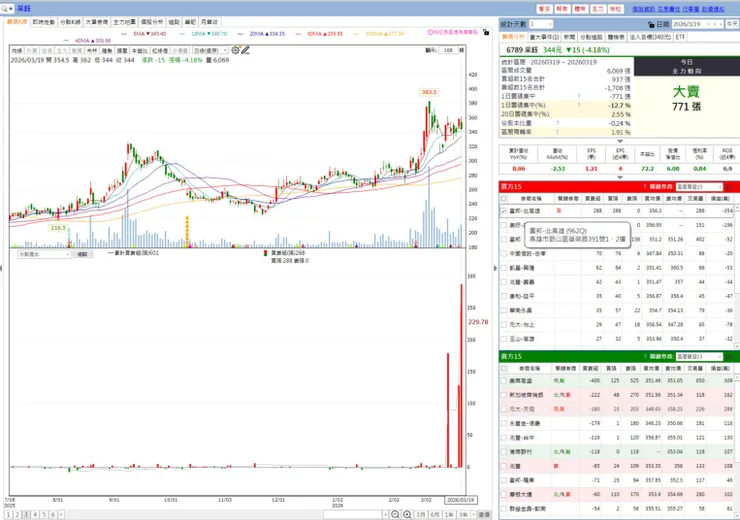Click the 5MA legend line
This screenshot has width=740, height=520.
[143, 34]
